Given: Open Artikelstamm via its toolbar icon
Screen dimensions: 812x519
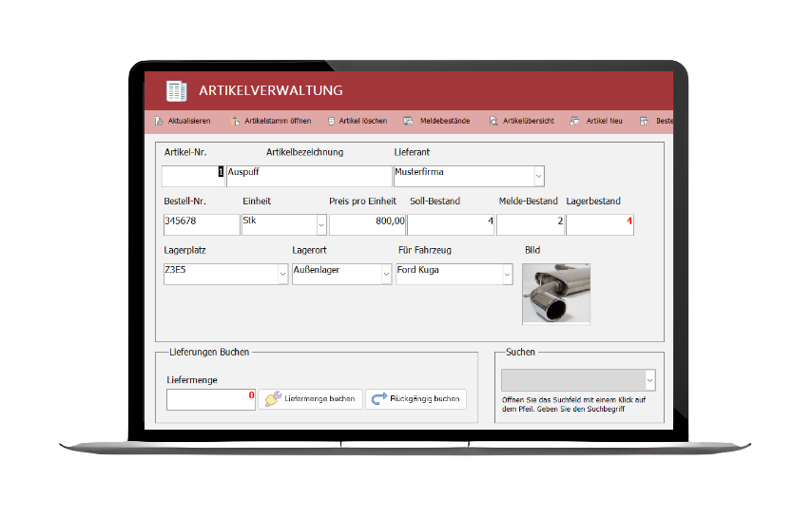Looking at the screenshot, I should tap(235, 122).
